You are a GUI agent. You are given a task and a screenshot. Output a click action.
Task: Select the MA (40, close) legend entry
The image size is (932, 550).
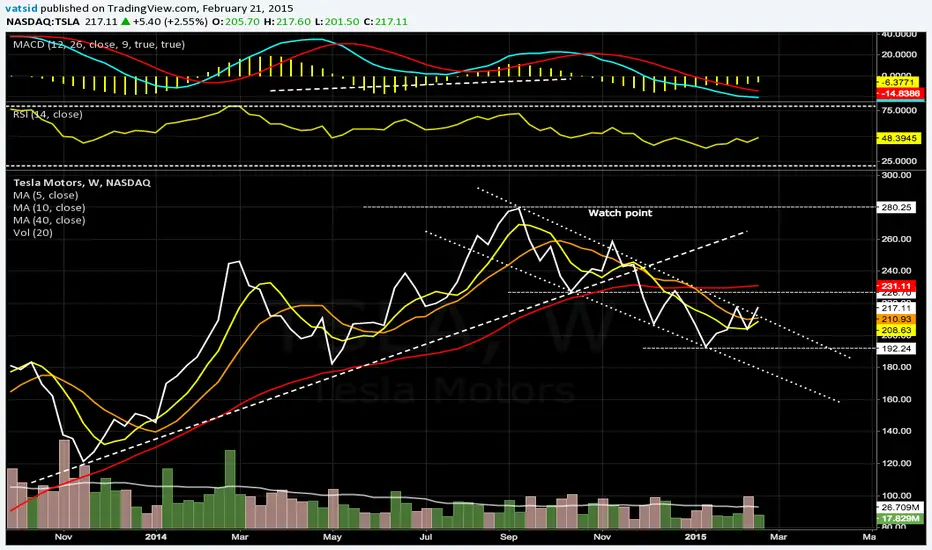coord(49,220)
